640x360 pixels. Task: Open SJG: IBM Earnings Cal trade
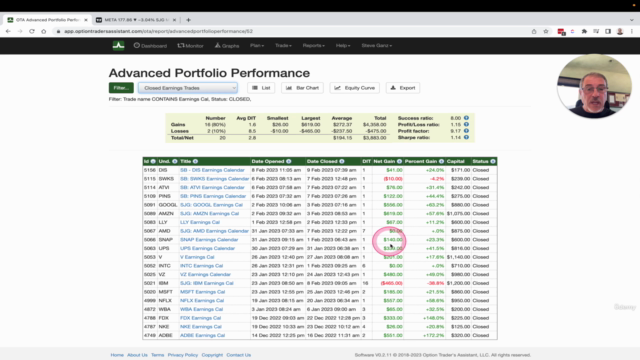pyautogui.click(x=207, y=283)
